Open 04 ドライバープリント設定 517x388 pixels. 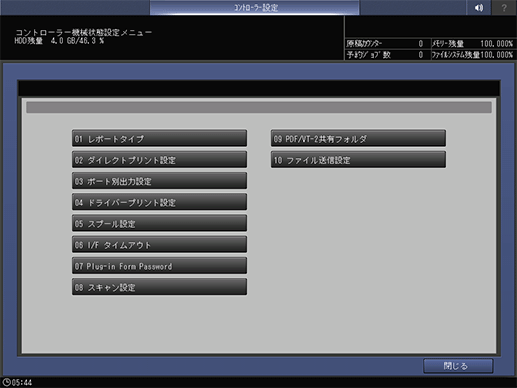(159, 202)
